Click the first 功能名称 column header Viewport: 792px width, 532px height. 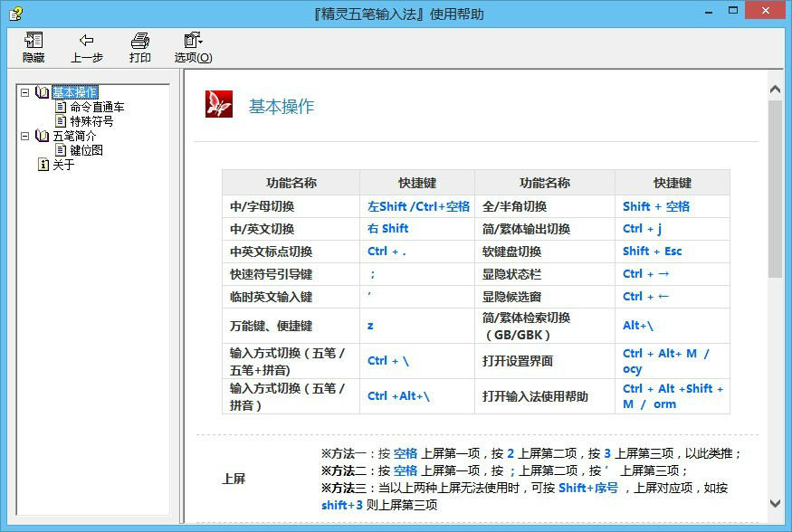[x=291, y=183]
